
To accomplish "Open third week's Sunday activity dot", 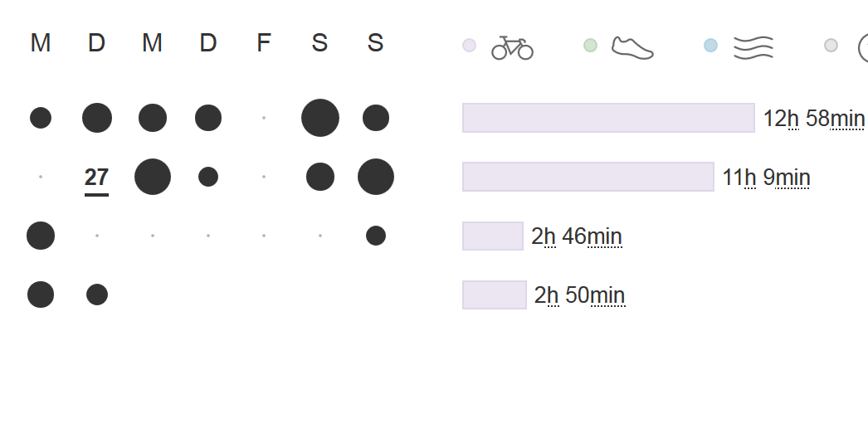I will (376, 236).
